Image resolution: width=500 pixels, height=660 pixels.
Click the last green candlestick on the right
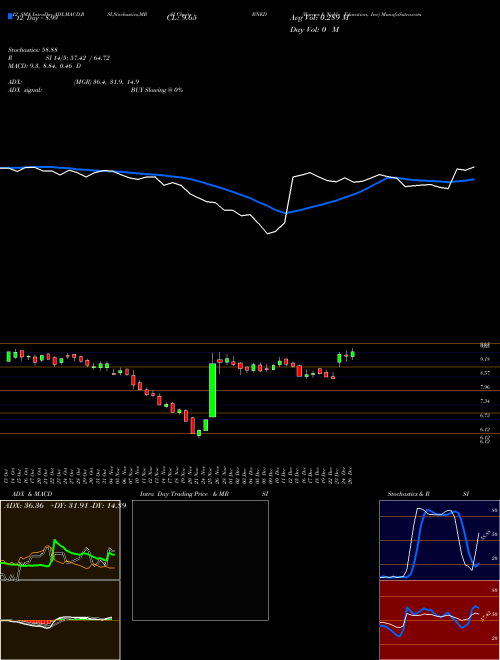tap(353, 354)
